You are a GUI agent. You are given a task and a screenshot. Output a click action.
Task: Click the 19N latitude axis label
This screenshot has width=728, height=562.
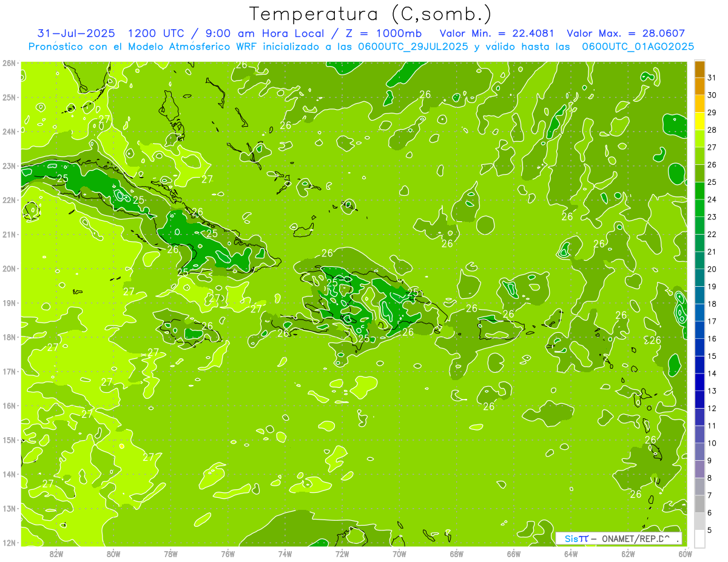point(8,303)
